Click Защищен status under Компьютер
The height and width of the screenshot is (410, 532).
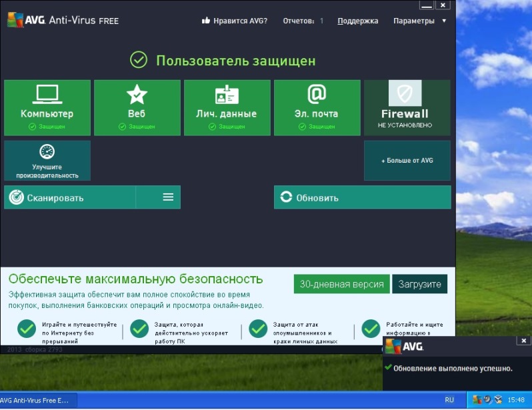point(47,127)
